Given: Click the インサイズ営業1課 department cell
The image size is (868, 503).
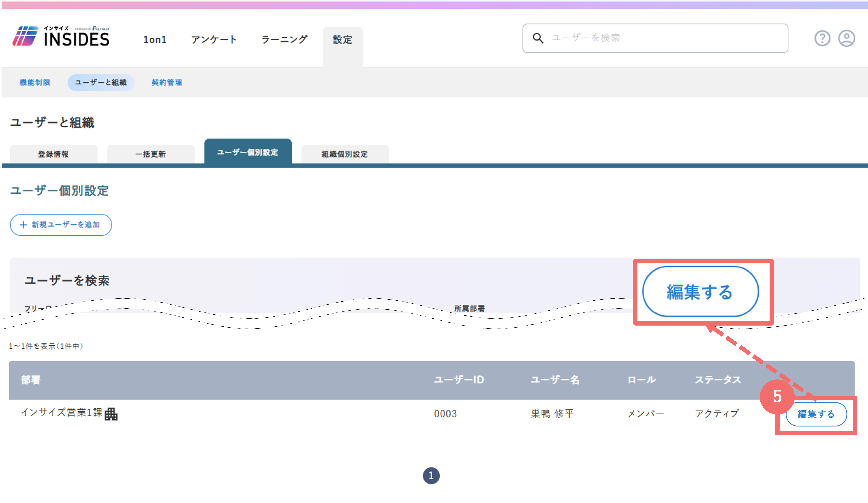Looking at the screenshot, I should pos(62,413).
